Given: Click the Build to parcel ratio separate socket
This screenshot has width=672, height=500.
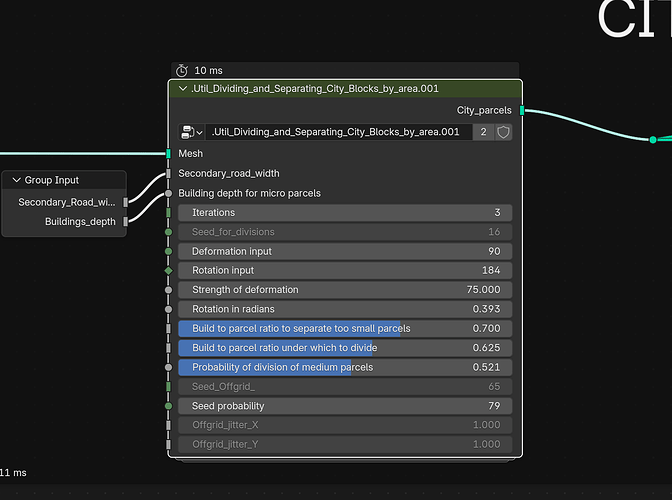Looking at the screenshot, I should [168, 329].
